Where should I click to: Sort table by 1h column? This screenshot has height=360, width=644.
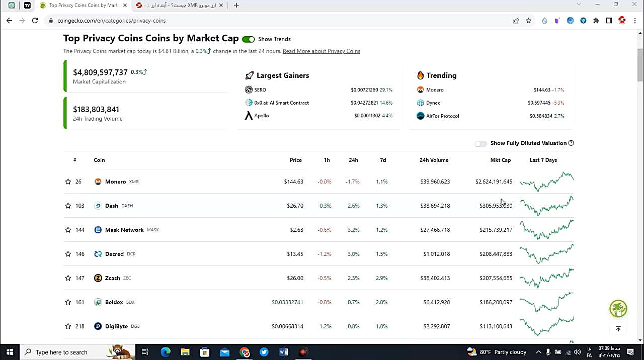pyautogui.click(x=327, y=160)
